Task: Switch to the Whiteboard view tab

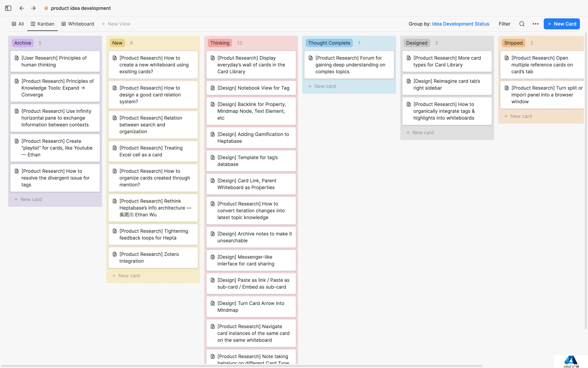Action: point(78,24)
